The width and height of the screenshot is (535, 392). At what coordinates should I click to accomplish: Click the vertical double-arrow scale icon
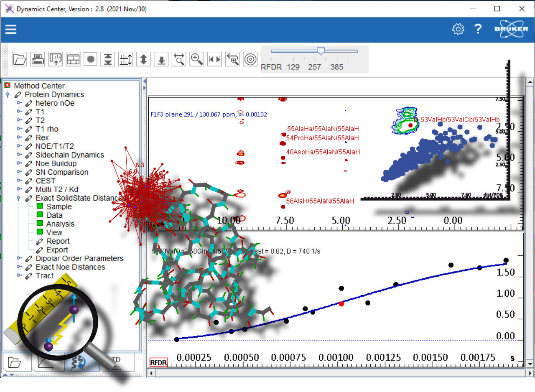pyautogui.click(x=143, y=59)
